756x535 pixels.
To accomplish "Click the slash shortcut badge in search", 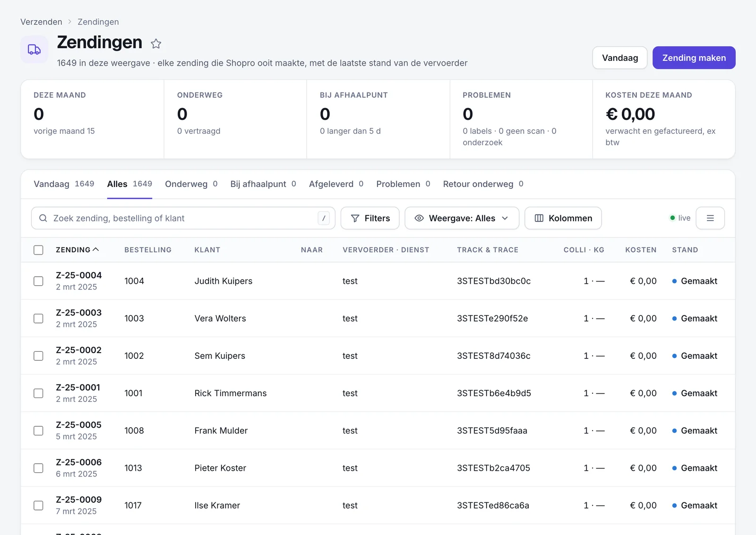I will (324, 218).
